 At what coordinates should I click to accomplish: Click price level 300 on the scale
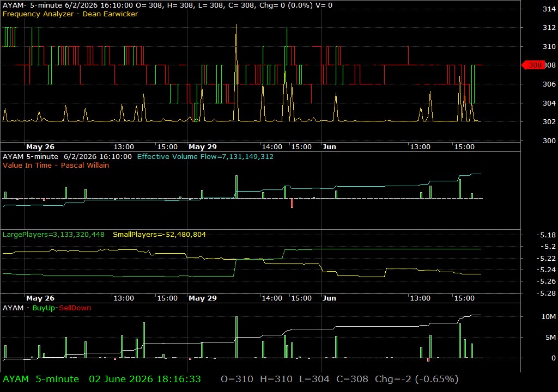pos(549,140)
